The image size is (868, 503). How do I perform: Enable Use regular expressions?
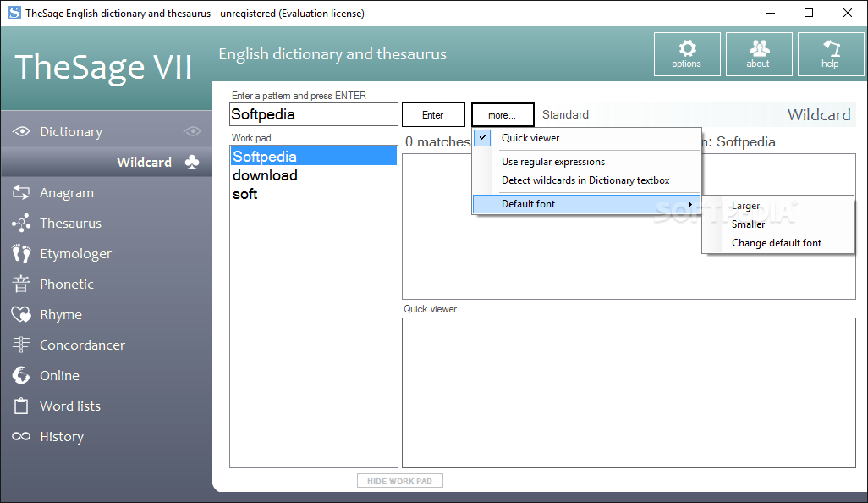587,162
